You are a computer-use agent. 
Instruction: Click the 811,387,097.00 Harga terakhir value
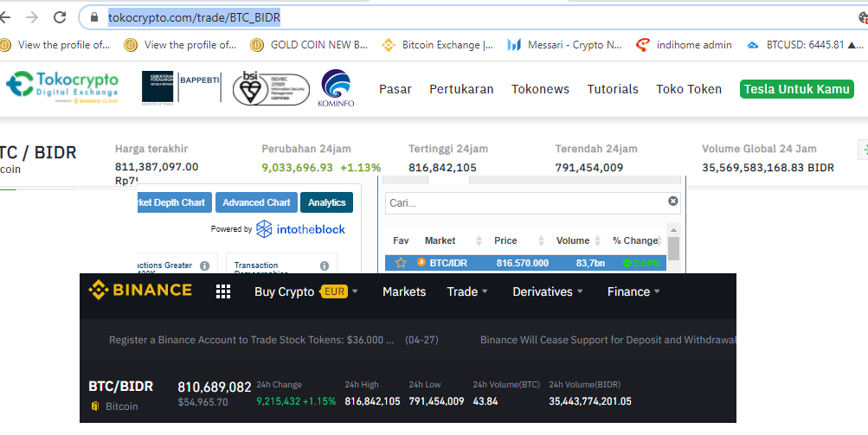pyautogui.click(x=157, y=167)
